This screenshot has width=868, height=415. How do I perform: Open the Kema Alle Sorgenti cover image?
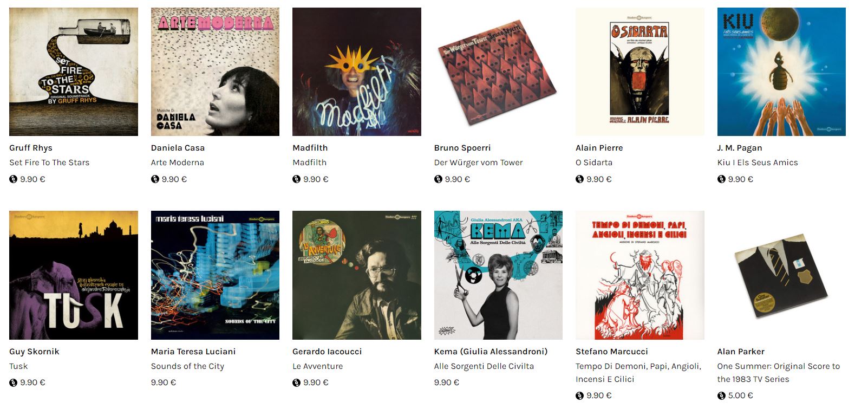[498, 275]
